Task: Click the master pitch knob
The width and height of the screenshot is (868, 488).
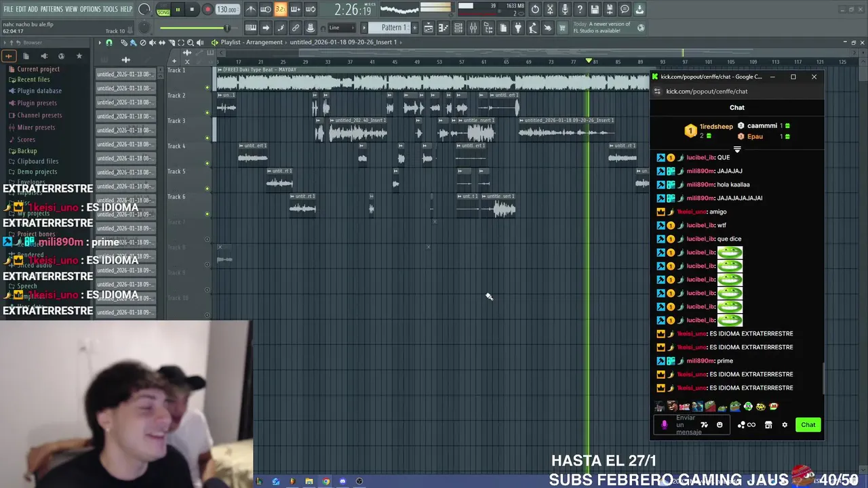Action: point(144,28)
